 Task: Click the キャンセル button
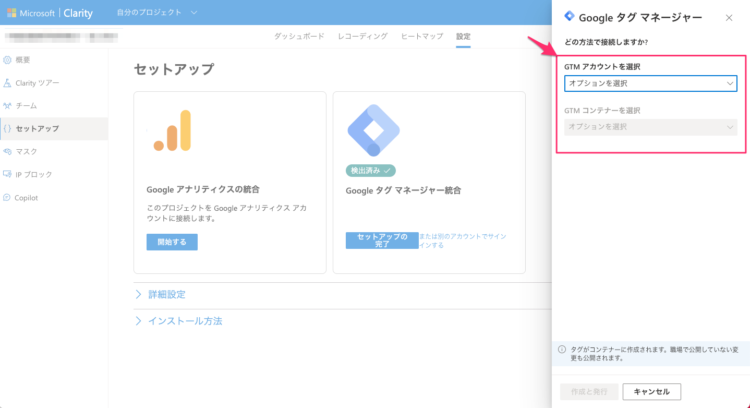pyautogui.click(x=651, y=392)
